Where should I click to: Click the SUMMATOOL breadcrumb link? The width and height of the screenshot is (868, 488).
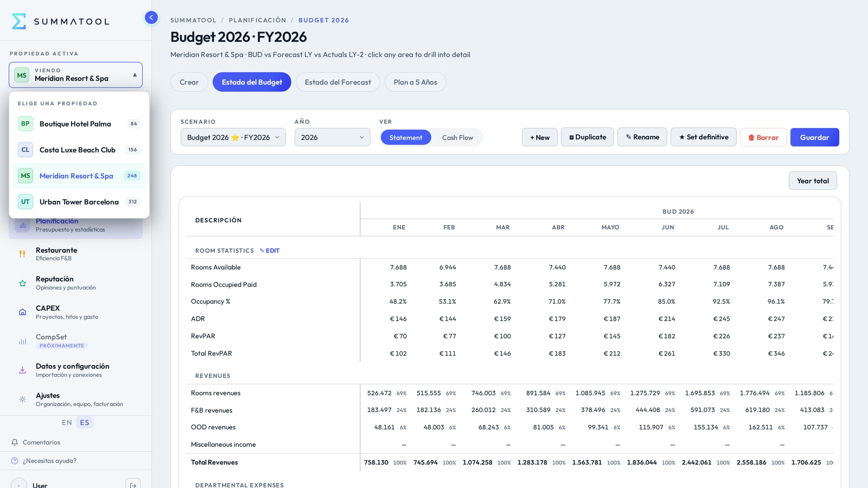click(193, 20)
